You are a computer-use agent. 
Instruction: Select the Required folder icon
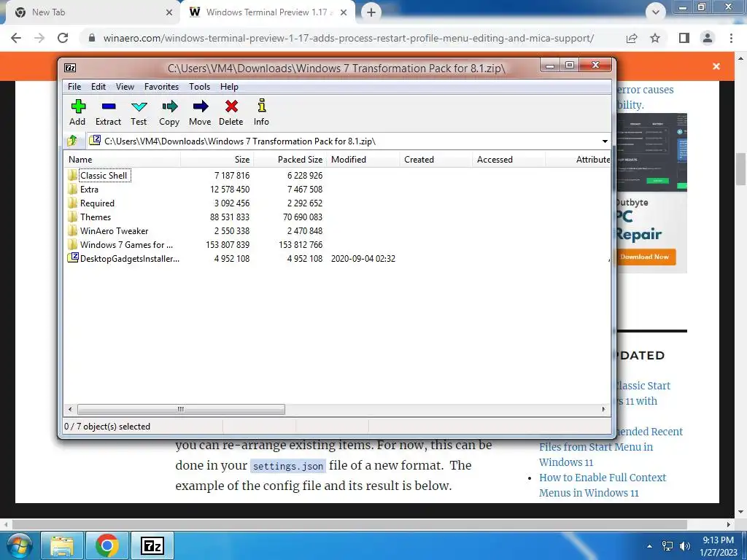click(72, 203)
